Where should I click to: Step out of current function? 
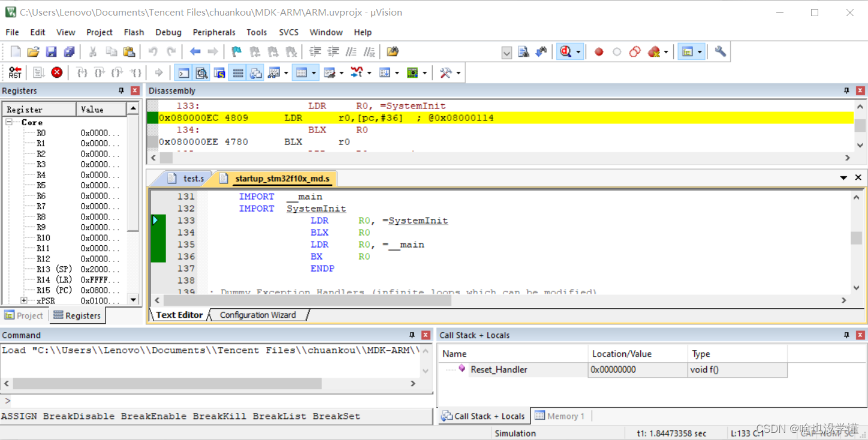(x=118, y=73)
